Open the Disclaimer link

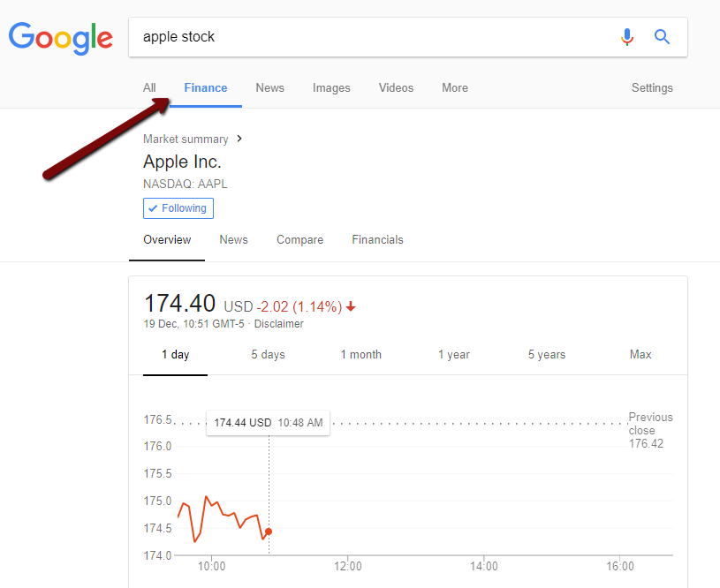pos(278,324)
